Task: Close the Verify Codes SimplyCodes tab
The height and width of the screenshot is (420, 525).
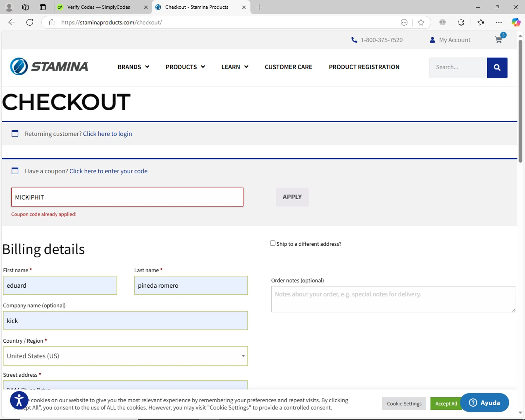Action: [x=146, y=7]
